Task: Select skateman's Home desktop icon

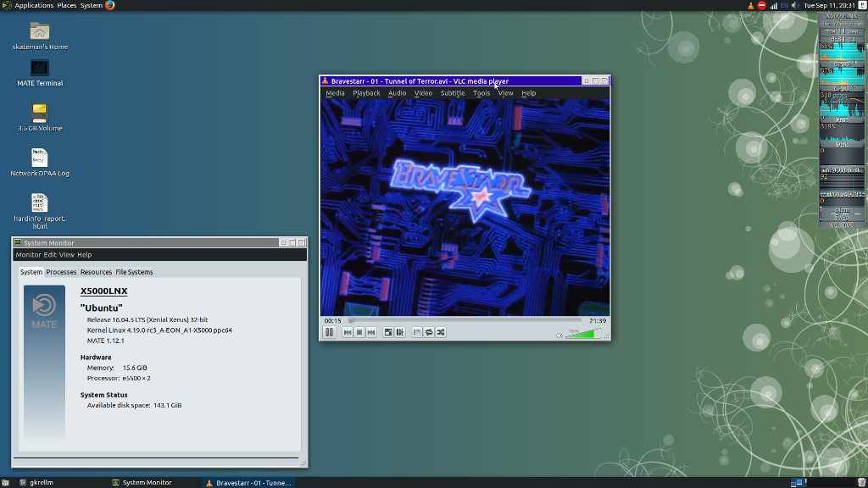Action: click(40, 36)
